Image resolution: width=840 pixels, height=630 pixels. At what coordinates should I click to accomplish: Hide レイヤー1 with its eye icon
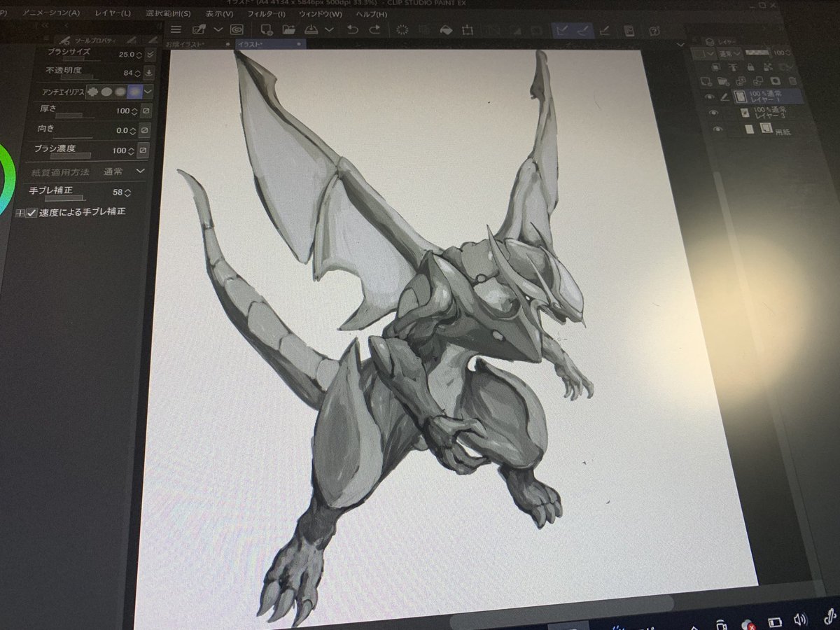710,97
